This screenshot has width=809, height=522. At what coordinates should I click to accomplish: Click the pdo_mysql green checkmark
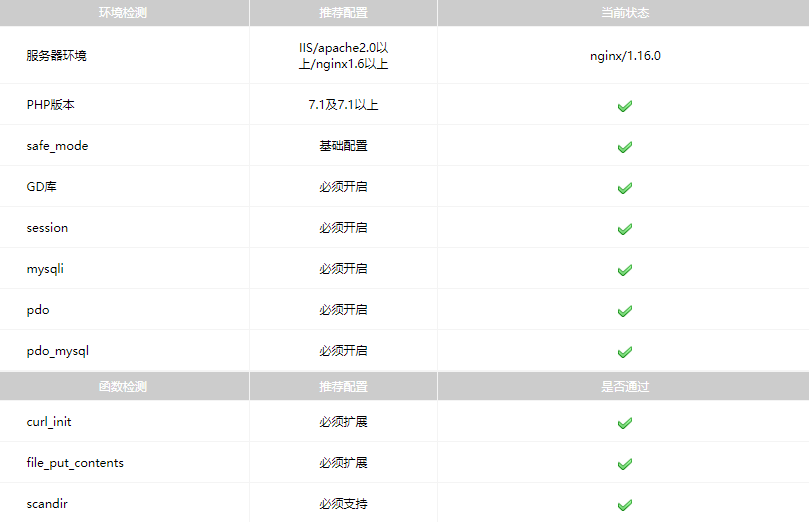coord(624,351)
